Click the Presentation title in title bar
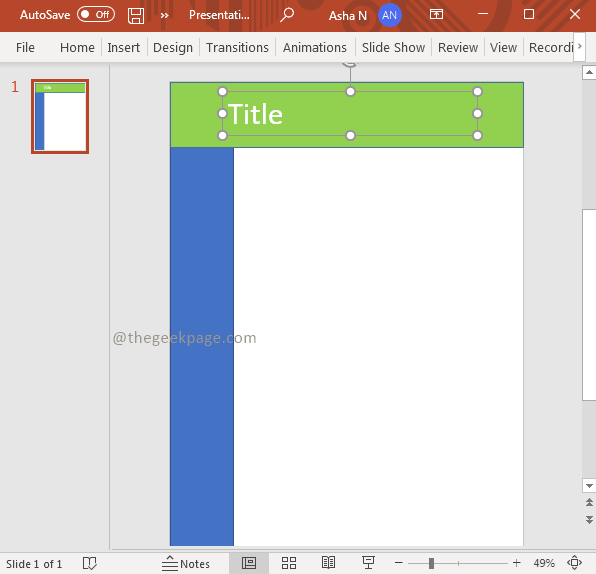 click(x=219, y=15)
